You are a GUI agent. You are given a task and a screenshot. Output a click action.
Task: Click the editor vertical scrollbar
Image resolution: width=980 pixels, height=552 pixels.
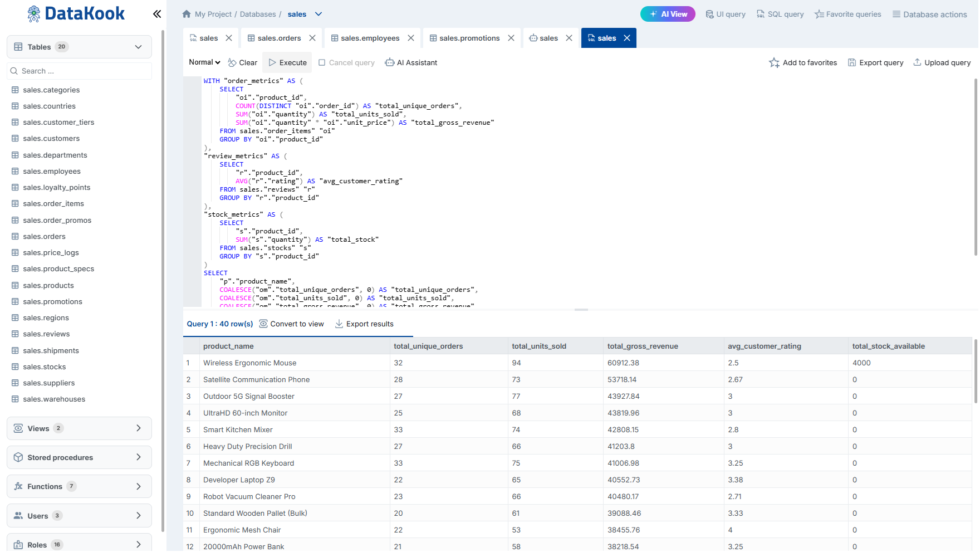pos(975,167)
